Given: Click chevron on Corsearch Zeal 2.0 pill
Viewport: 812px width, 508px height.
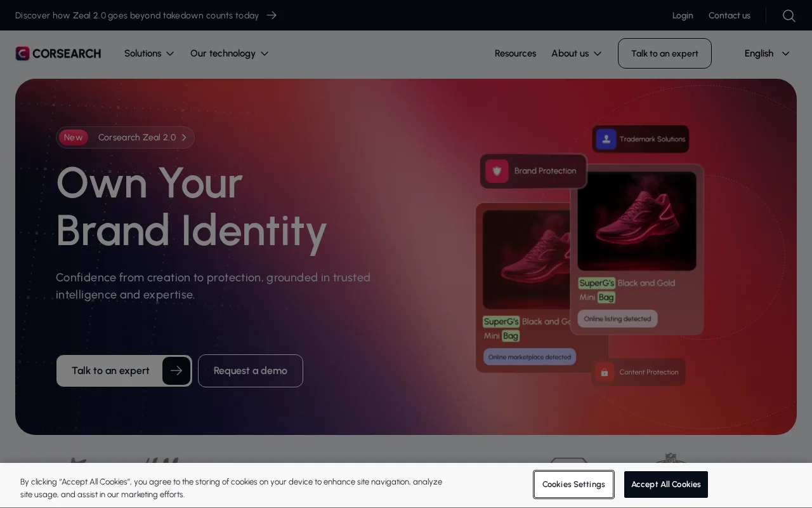Looking at the screenshot, I should coord(184,137).
